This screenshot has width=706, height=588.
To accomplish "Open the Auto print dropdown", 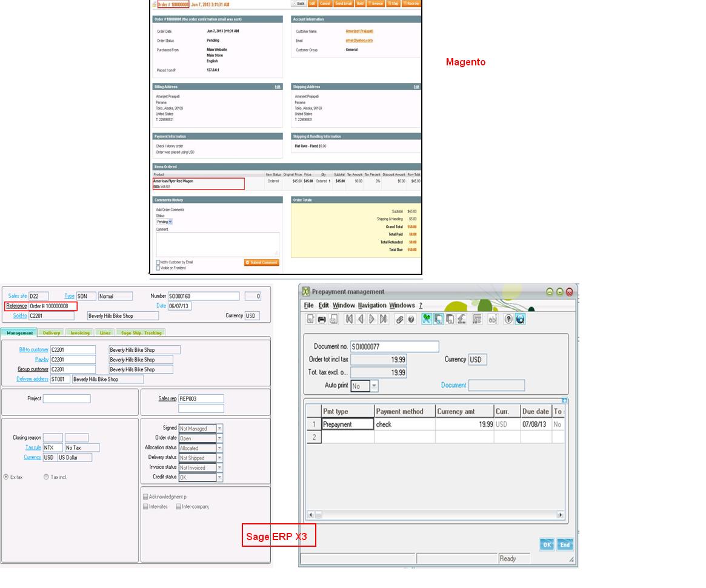I will tap(374, 386).
